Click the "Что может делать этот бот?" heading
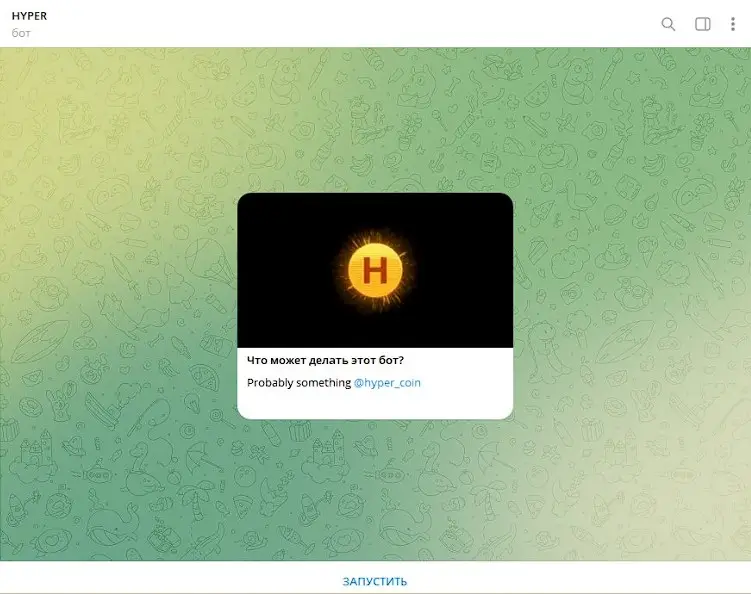This screenshot has height=594, width=751. pos(325,360)
